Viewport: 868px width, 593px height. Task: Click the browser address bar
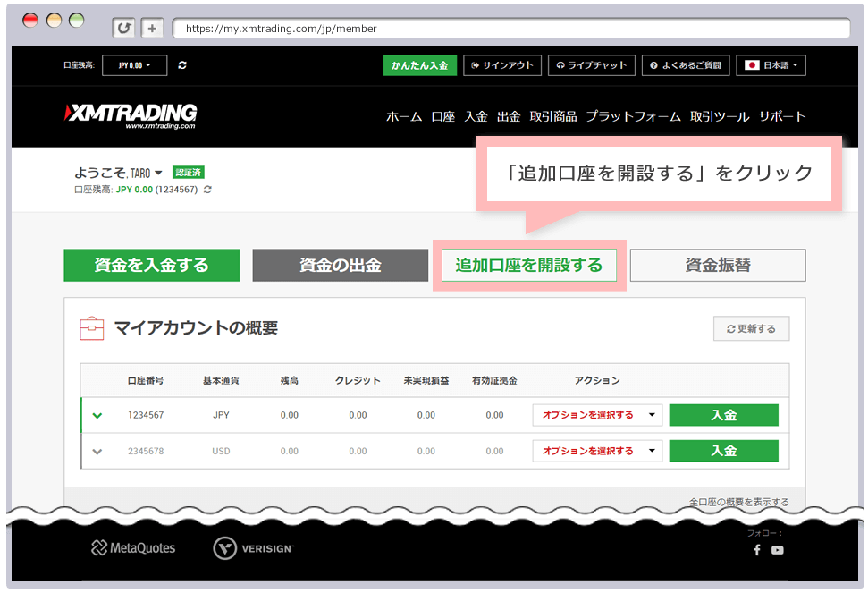click(511, 29)
